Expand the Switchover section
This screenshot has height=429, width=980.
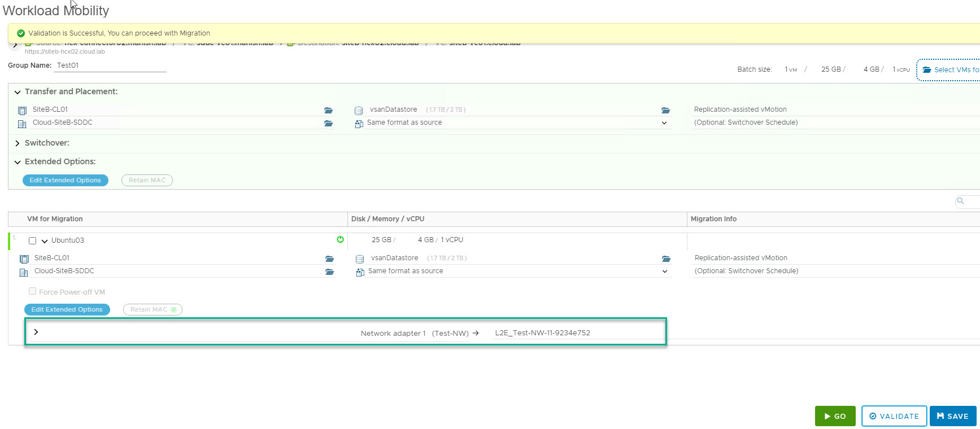click(18, 143)
